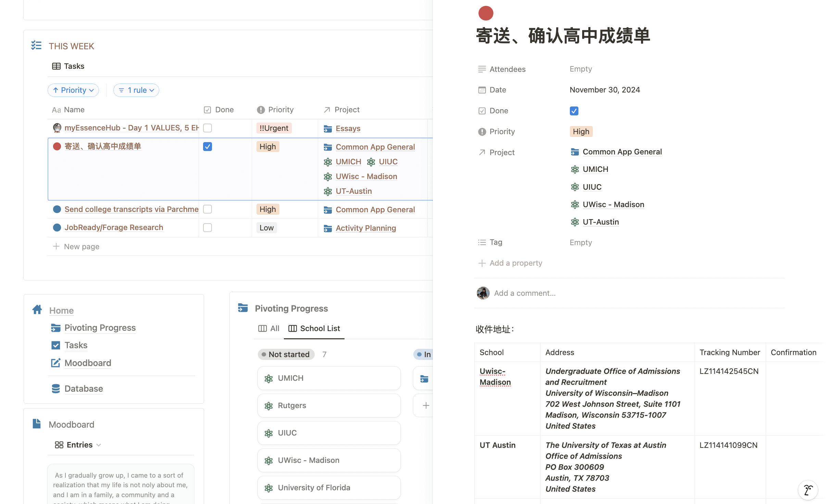Screen dimensions: 826x504
Task: Open the 1 rule filter dropdown
Action: point(136,90)
